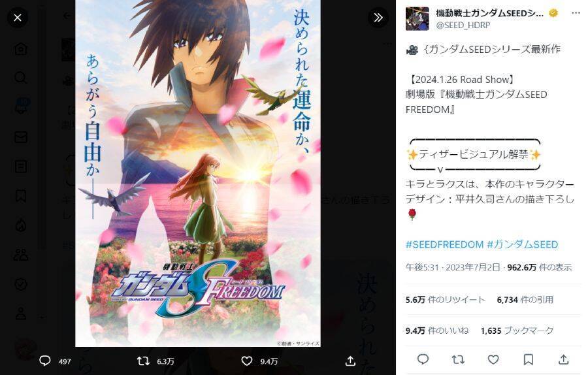
Task: Go to Home via sidebar house icon
Action: click(x=21, y=49)
